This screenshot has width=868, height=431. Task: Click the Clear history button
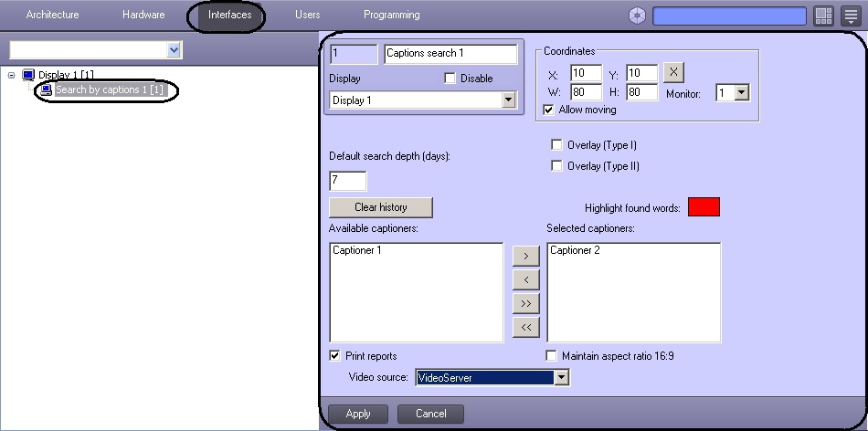(x=381, y=207)
